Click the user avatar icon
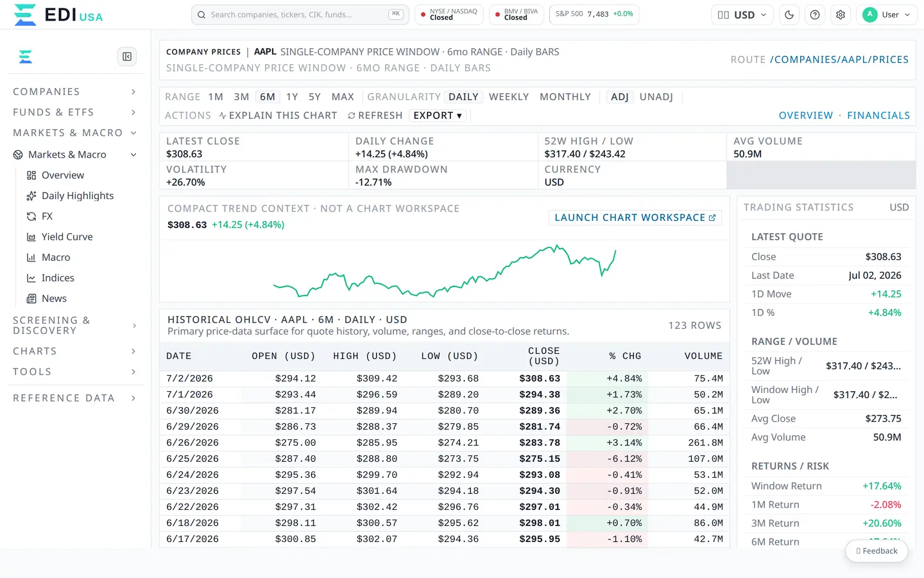 tap(870, 15)
